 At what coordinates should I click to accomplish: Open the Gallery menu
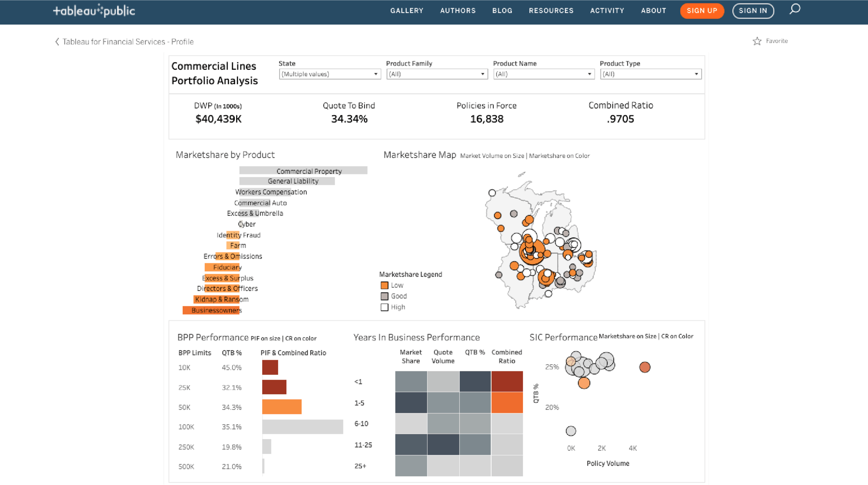point(407,10)
